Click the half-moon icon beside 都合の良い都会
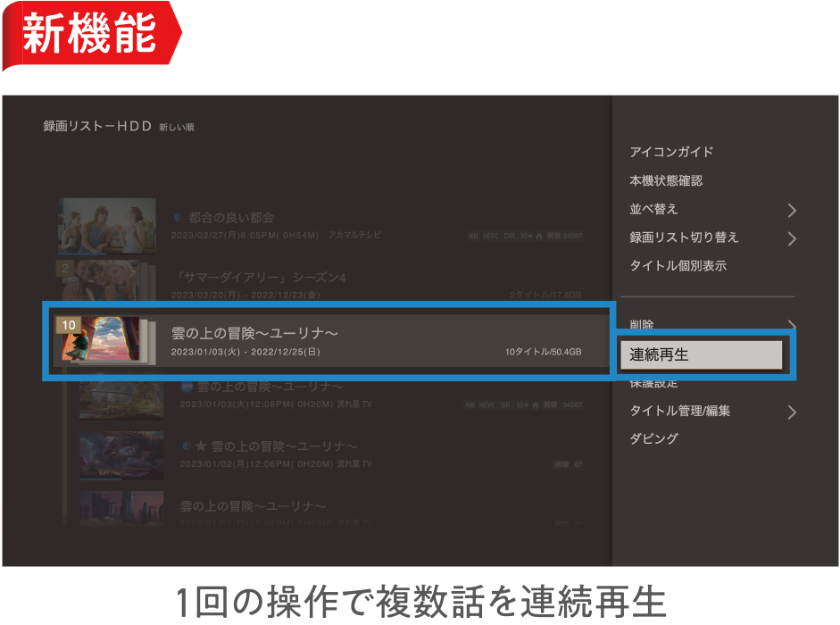The image size is (840, 625). click(x=178, y=217)
